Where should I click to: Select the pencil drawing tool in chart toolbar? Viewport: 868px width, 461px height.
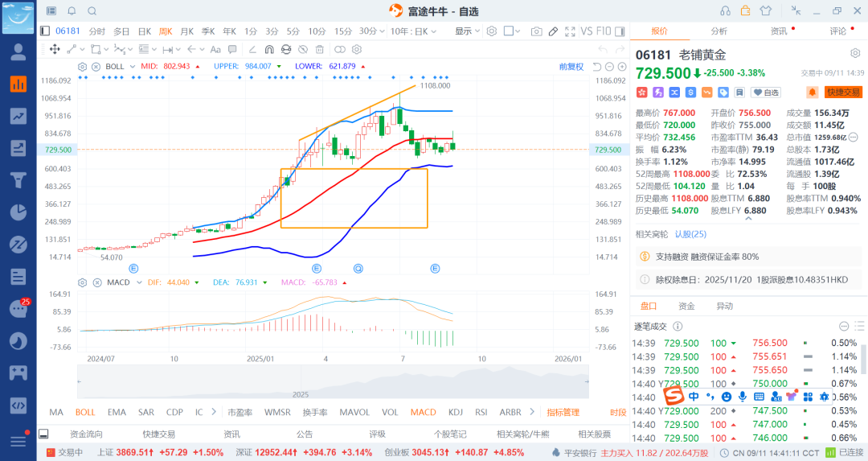(553, 31)
